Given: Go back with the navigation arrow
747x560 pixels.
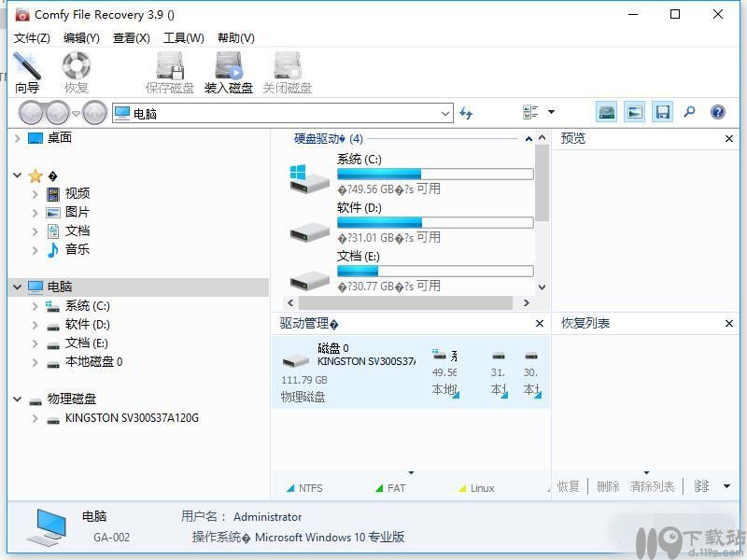Looking at the screenshot, I should point(31,113).
